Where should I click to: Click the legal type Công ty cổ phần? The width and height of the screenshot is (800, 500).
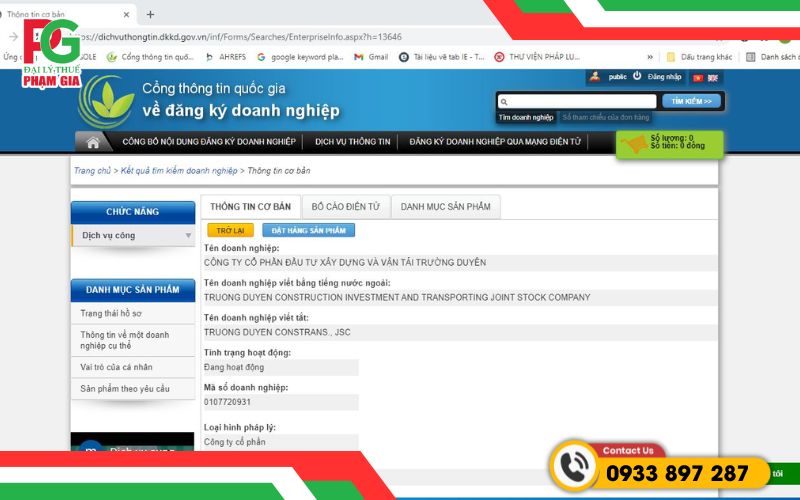(x=235, y=442)
